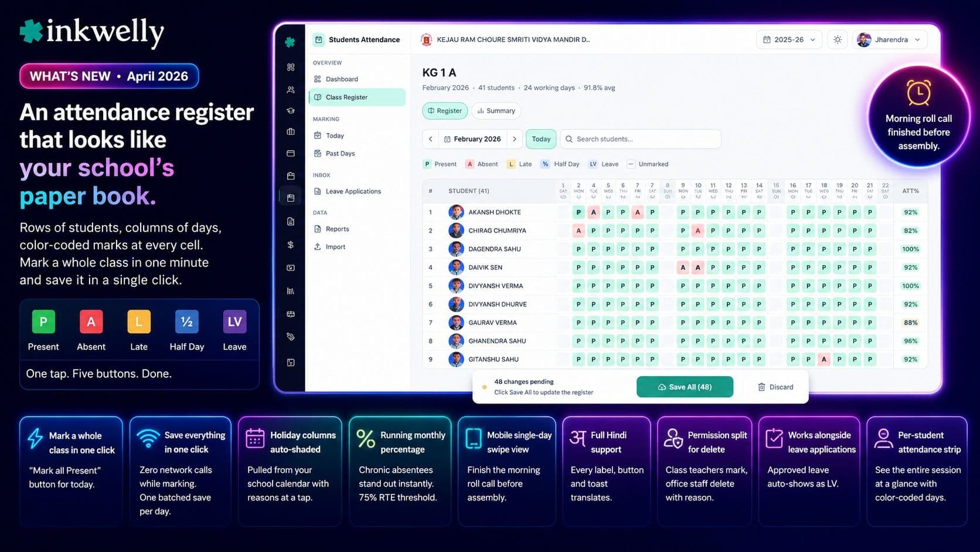Click the STUDENT (41) column header
The height and width of the screenshot is (552, 980).
click(x=469, y=191)
